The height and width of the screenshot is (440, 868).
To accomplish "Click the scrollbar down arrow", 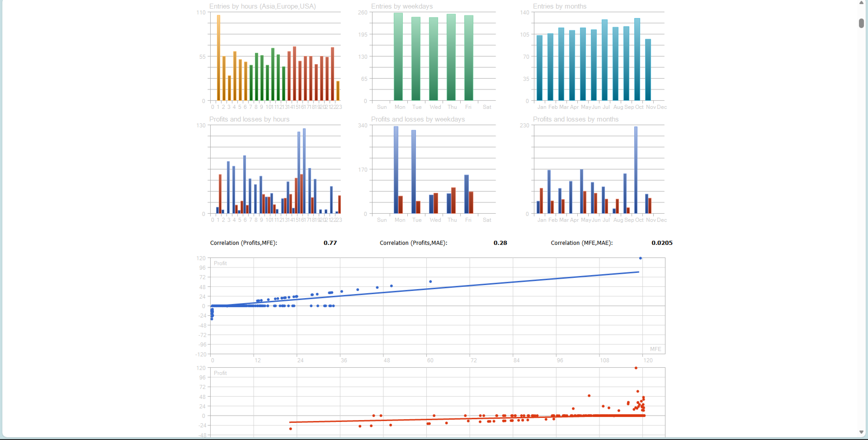I will 861,432.
